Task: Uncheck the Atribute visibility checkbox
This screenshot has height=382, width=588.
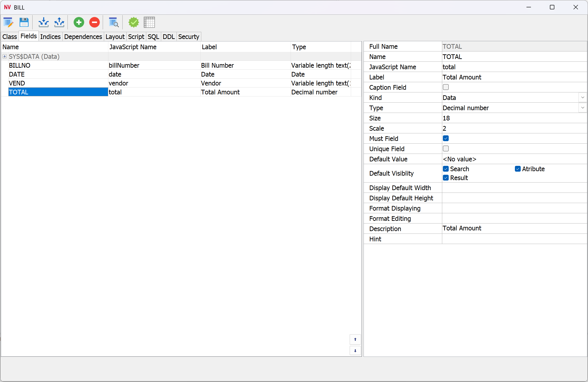Action: coord(518,169)
